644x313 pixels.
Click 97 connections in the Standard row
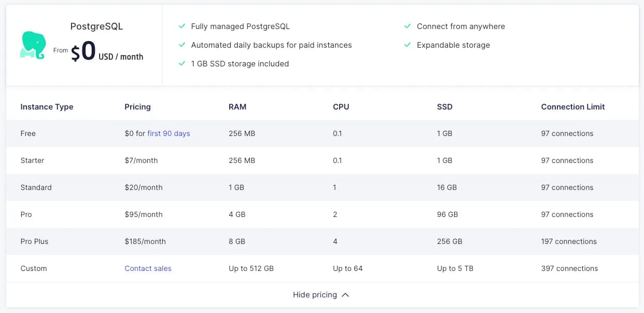(x=567, y=187)
